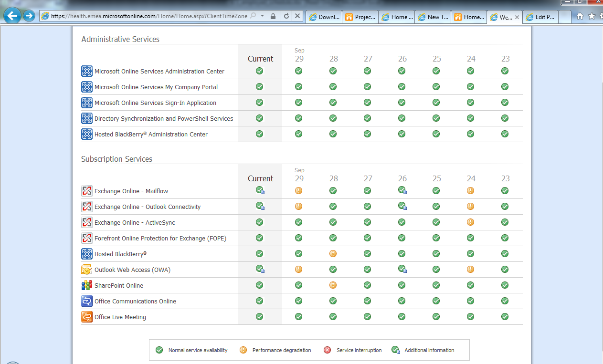Open the Mailflow additional information status for Current

tap(259, 190)
